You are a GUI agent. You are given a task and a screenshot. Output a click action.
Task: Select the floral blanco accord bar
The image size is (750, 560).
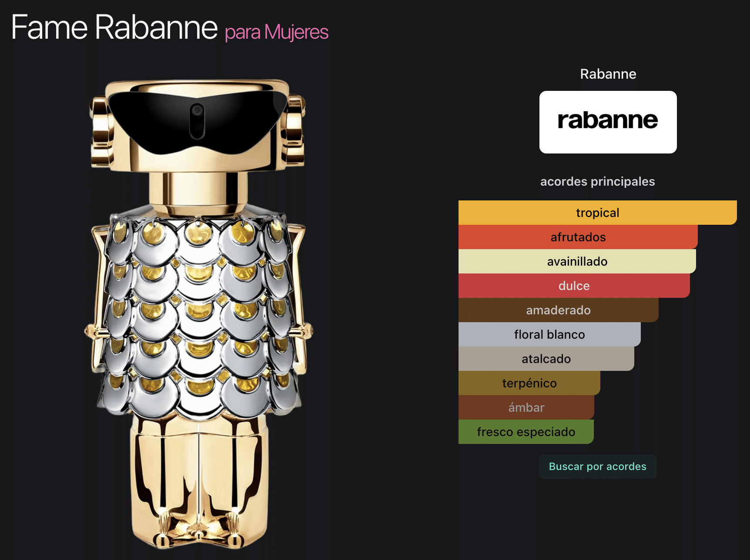coord(549,334)
